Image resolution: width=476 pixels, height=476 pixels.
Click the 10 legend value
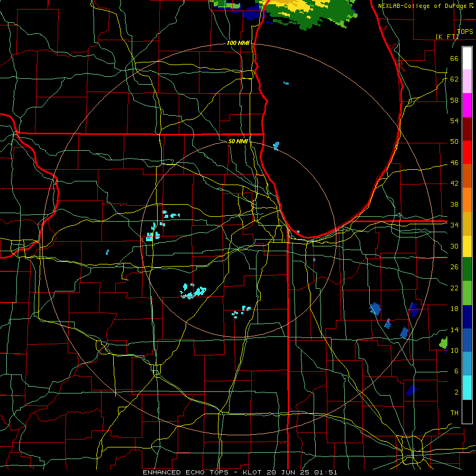tap(454, 350)
